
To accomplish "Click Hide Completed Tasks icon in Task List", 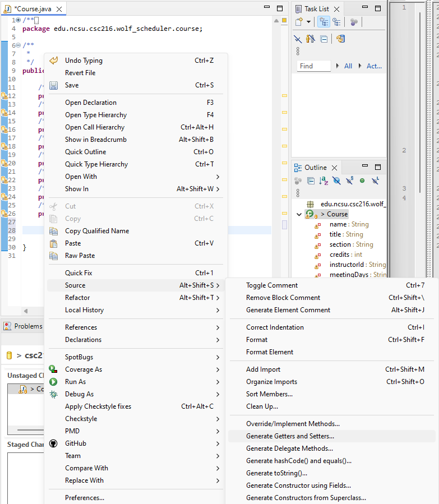I will [298, 39].
